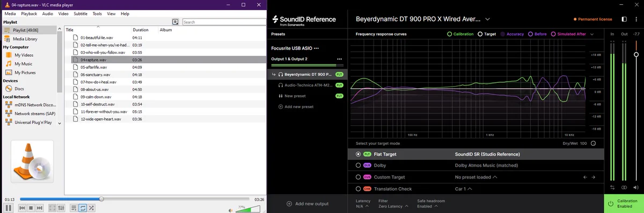Open My Music in VLC sidebar
The image size is (644, 213).
point(23,63)
